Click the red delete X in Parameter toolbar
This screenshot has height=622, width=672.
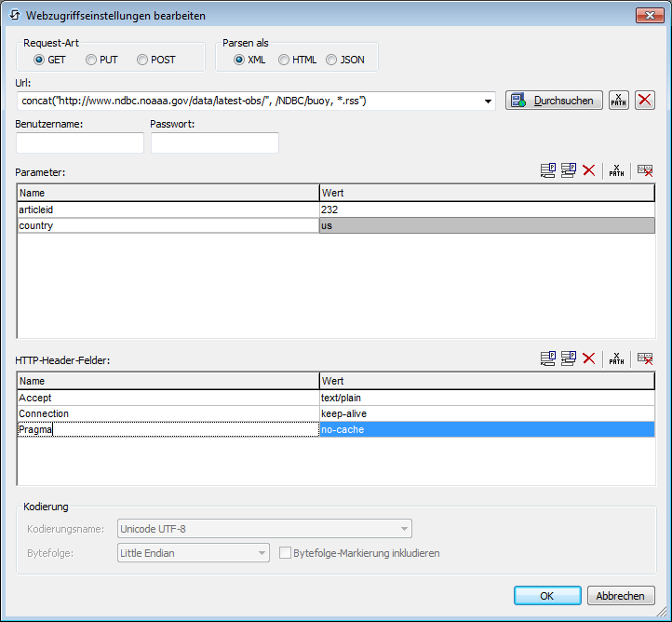tap(588, 170)
